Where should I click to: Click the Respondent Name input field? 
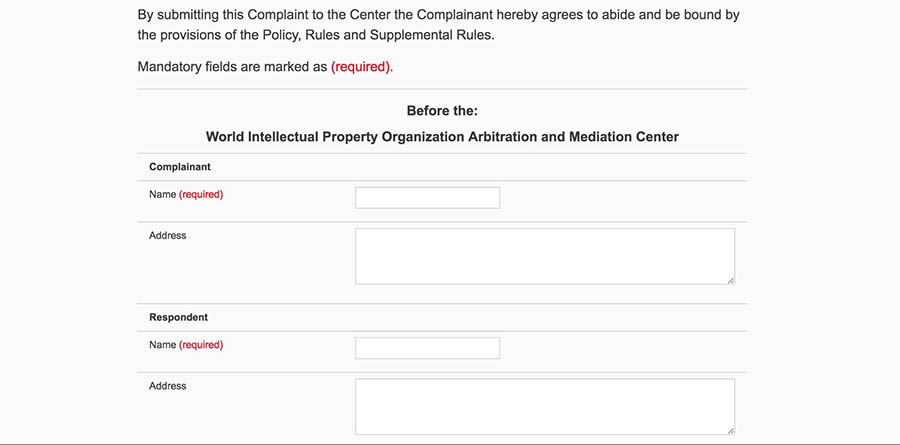[427, 348]
